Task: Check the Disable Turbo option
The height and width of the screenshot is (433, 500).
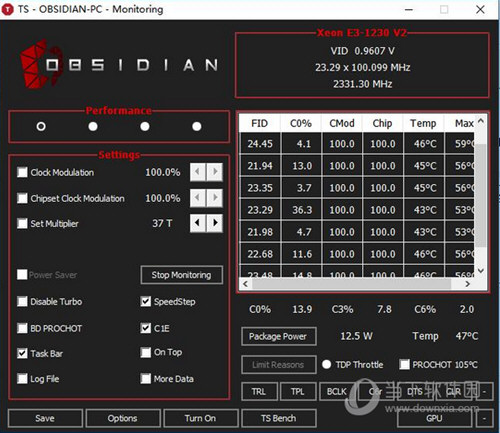Action: [22, 302]
